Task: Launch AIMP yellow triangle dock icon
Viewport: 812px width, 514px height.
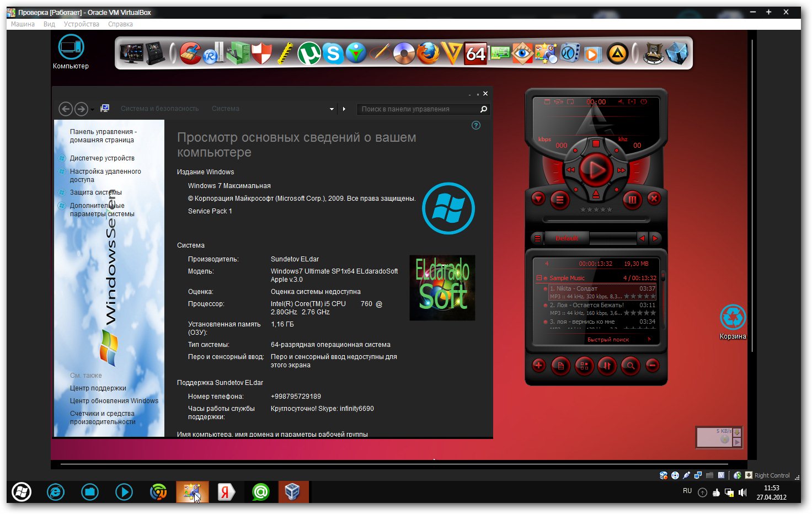Action: (x=617, y=53)
